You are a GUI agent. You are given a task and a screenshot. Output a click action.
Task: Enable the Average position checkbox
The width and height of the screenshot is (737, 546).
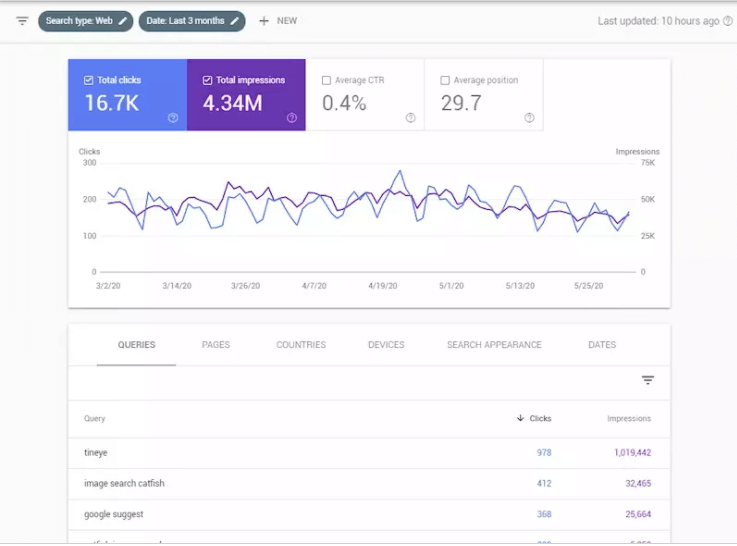(445, 80)
